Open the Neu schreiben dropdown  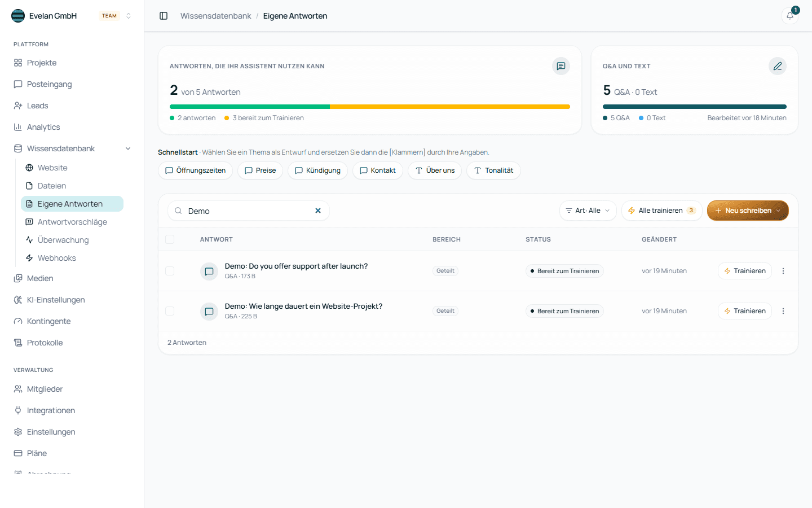pos(748,211)
